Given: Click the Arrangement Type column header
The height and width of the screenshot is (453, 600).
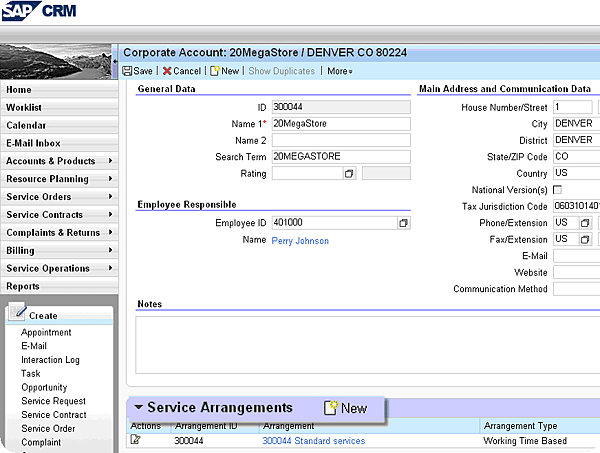Looking at the screenshot, I should pyautogui.click(x=520, y=426).
